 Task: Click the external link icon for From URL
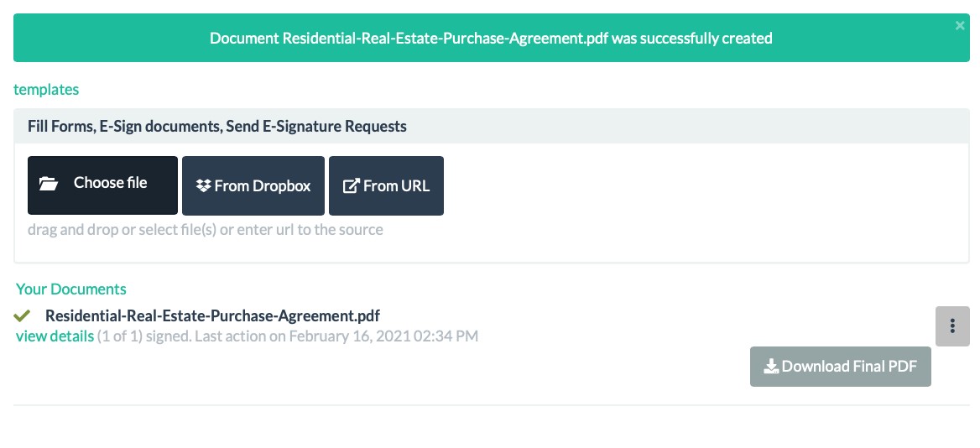[352, 186]
